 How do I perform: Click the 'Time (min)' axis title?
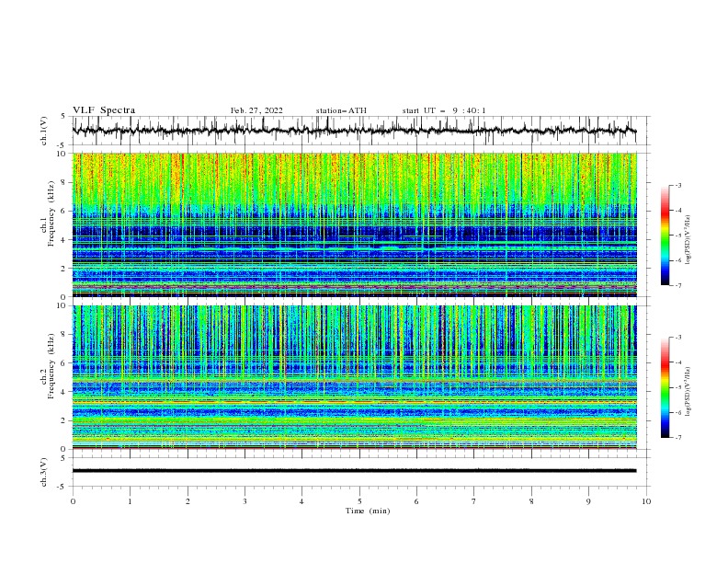coord(368,511)
